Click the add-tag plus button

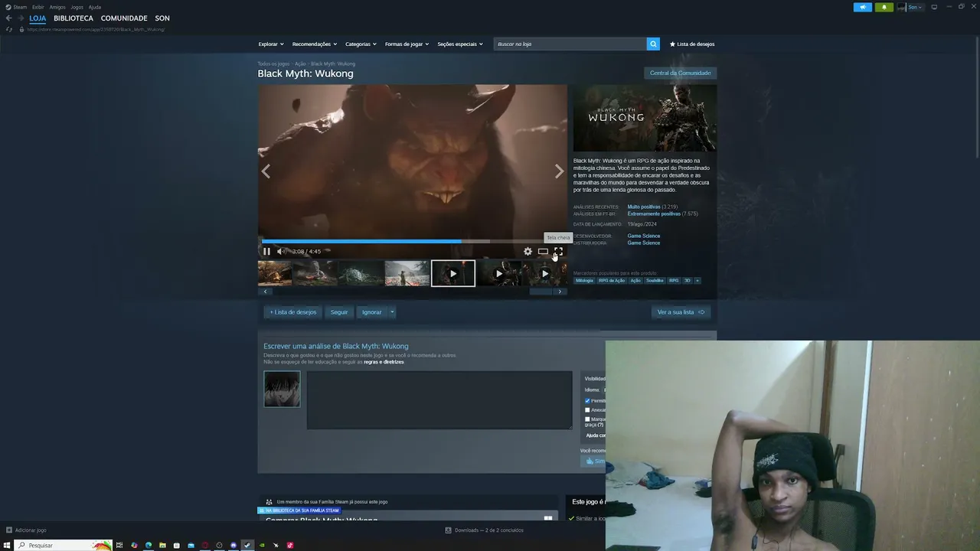tap(697, 280)
